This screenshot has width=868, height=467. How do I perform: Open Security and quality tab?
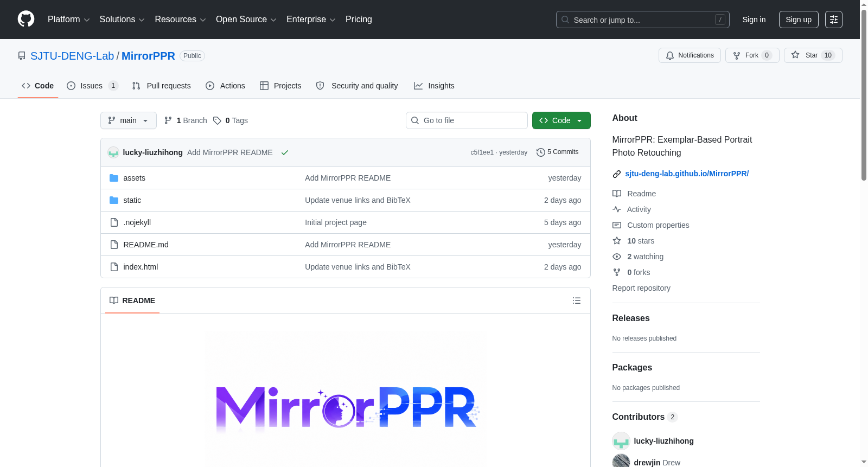coord(357,86)
